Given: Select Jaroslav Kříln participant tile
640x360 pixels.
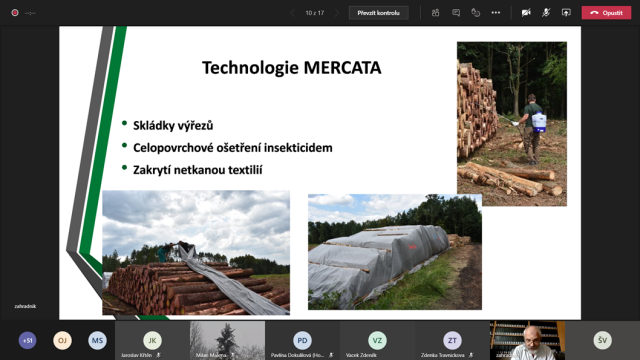Looking at the screenshot, I should [x=152, y=340].
